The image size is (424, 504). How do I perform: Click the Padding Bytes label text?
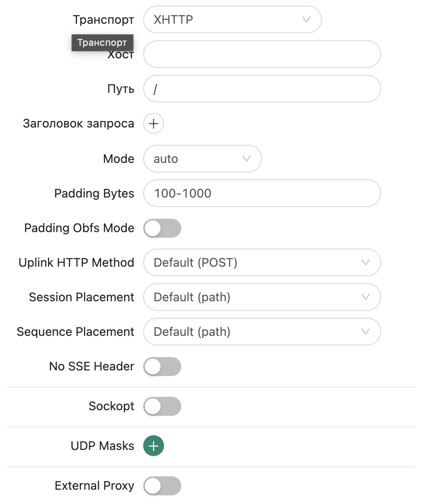pyautogui.click(x=94, y=193)
